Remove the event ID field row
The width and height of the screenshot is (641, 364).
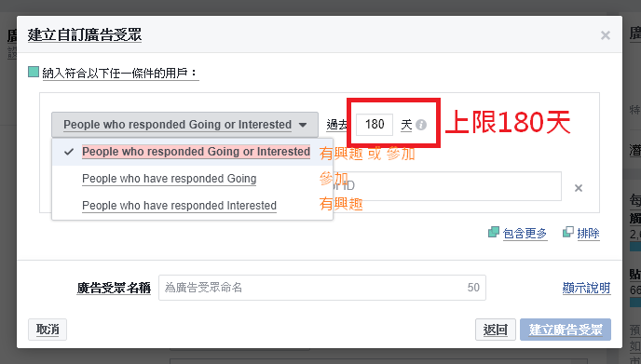pyautogui.click(x=579, y=188)
